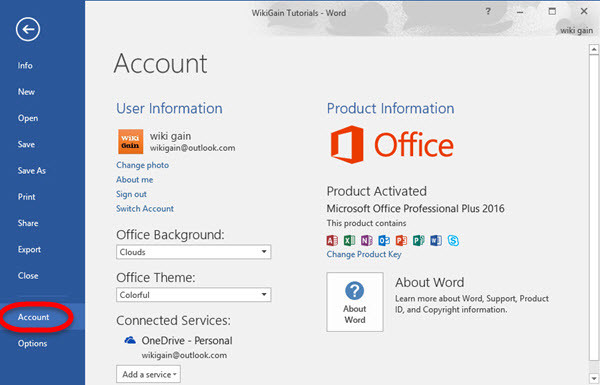Screen dimensions: 600x385
Task: Click the back arrow to exit Backstage
Action: [x=28, y=29]
